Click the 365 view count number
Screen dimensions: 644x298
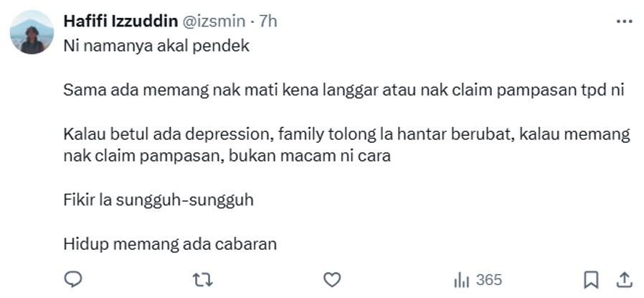(x=489, y=280)
